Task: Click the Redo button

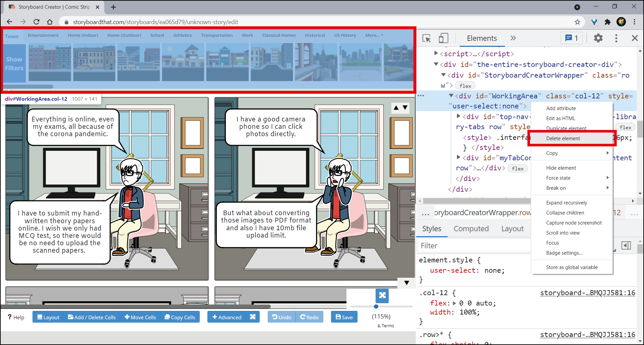Action: click(x=310, y=317)
